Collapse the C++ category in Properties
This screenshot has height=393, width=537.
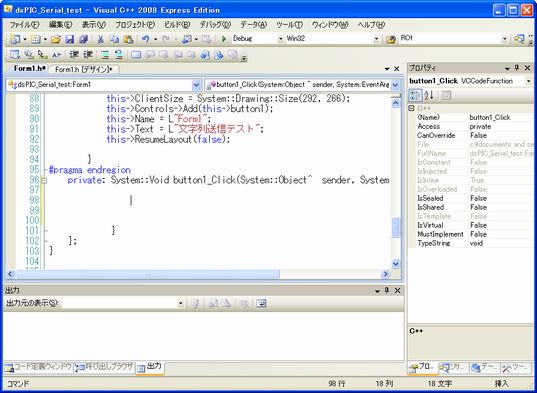click(411, 109)
